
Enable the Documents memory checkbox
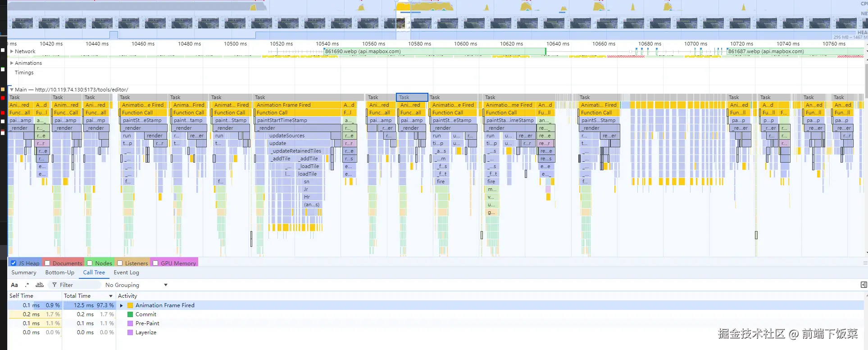click(47, 263)
